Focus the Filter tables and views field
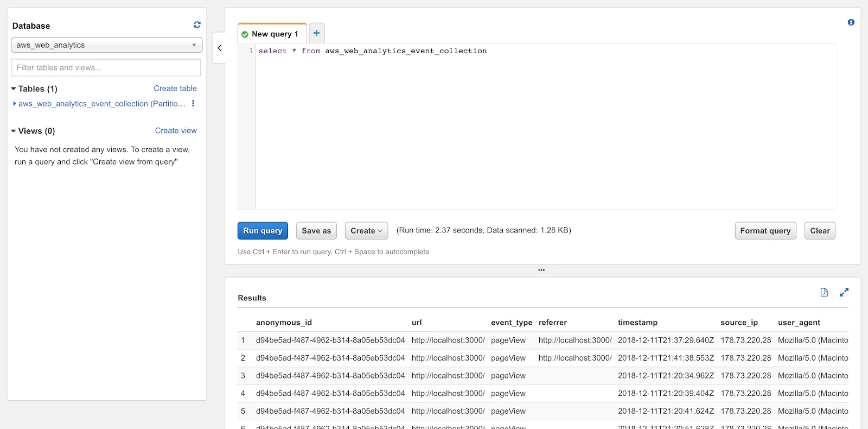Viewport: 868px width, 429px height. click(x=106, y=67)
